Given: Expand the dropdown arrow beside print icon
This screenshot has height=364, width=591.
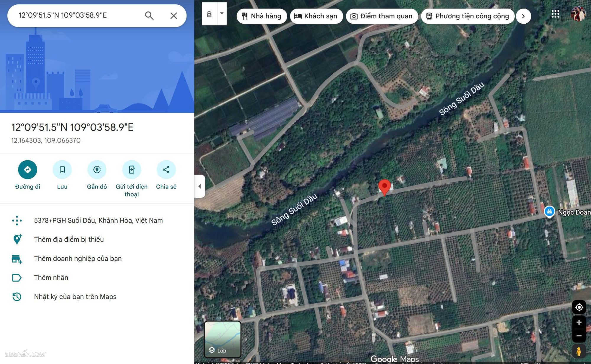Looking at the screenshot, I should click(x=222, y=14).
